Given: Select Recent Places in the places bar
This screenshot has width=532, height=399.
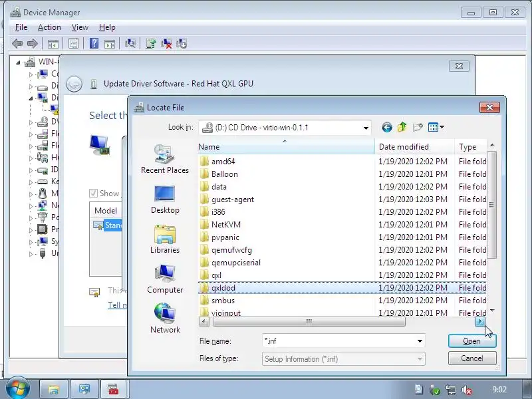Looking at the screenshot, I should point(165,159).
